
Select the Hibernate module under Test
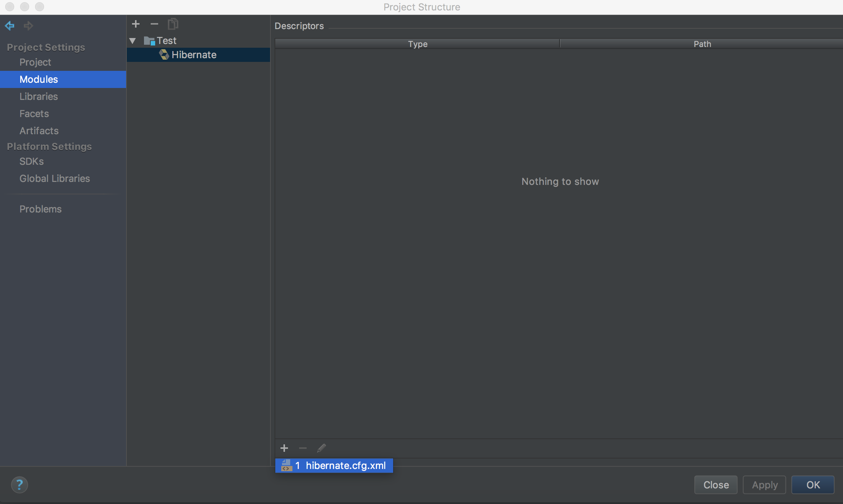(193, 54)
